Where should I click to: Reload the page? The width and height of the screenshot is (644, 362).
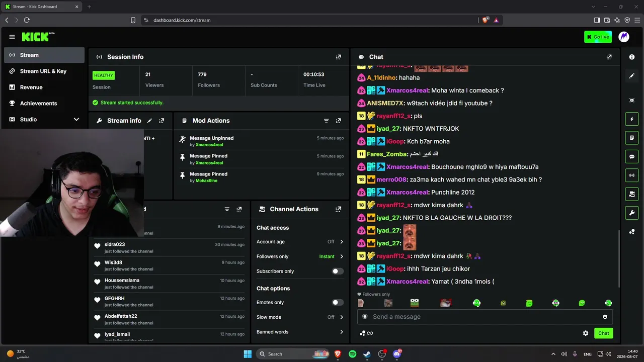[x=27, y=20]
